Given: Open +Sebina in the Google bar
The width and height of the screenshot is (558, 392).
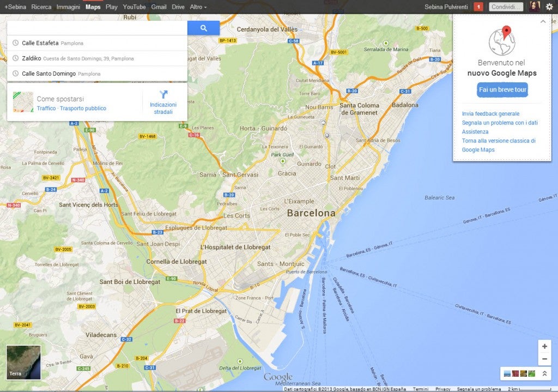Looking at the screenshot, I should (x=15, y=7).
